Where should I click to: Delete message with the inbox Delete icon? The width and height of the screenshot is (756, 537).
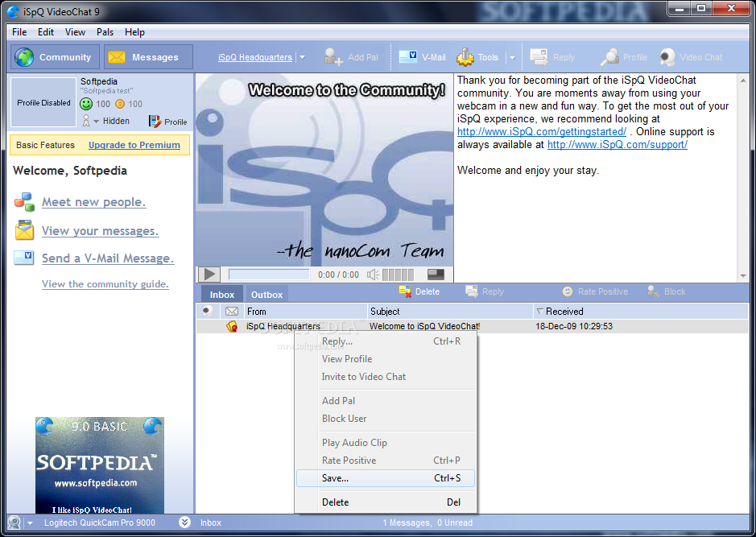click(x=405, y=291)
